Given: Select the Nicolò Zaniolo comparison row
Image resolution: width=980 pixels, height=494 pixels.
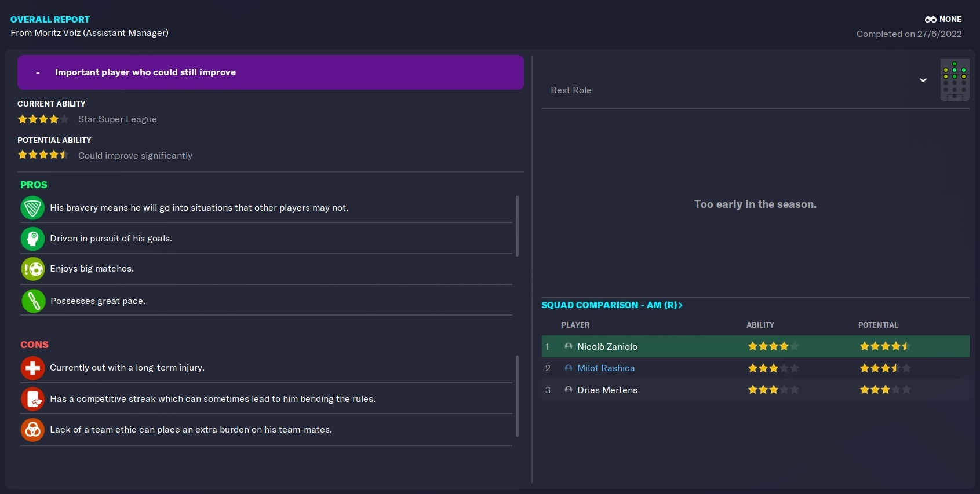Looking at the screenshot, I should pos(755,346).
